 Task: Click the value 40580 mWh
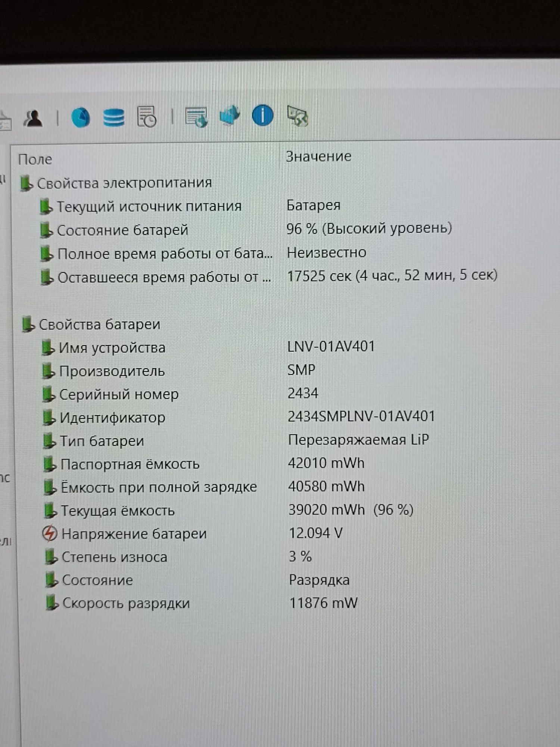tap(326, 486)
